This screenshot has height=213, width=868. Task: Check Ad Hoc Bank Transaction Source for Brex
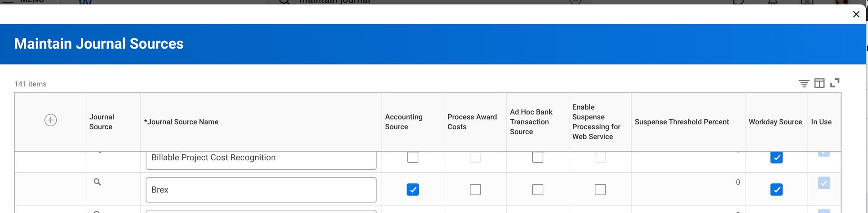tap(537, 190)
